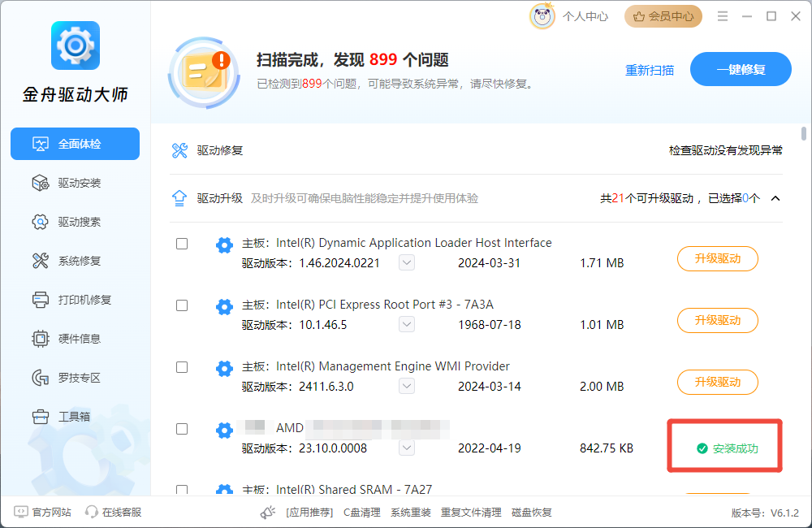Switch to 打印机修复 page
Viewport: 812px width, 528px height.
tap(75, 300)
